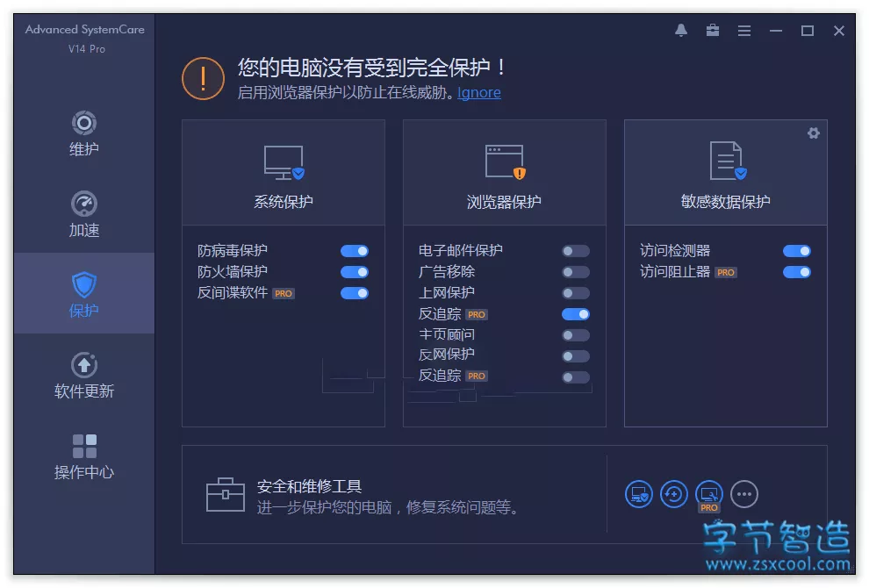Switch to the 加速 sidebar tab
This screenshot has height=588, width=869.
(83, 214)
